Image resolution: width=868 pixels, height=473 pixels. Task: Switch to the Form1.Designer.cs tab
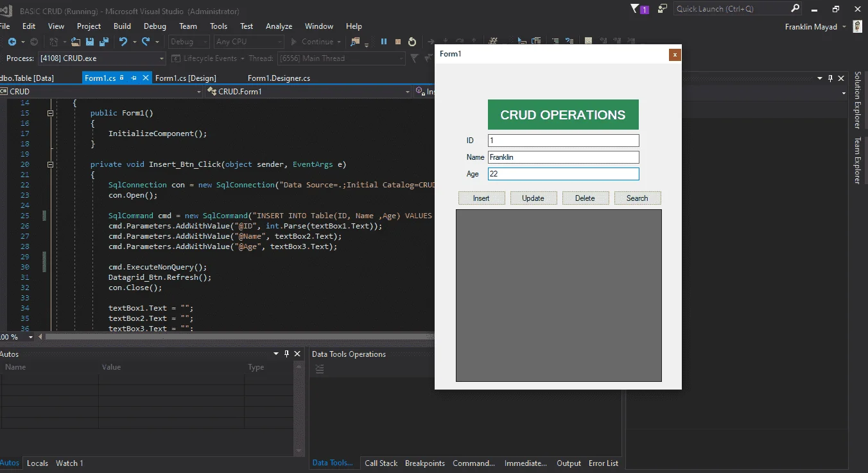tap(279, 78)
